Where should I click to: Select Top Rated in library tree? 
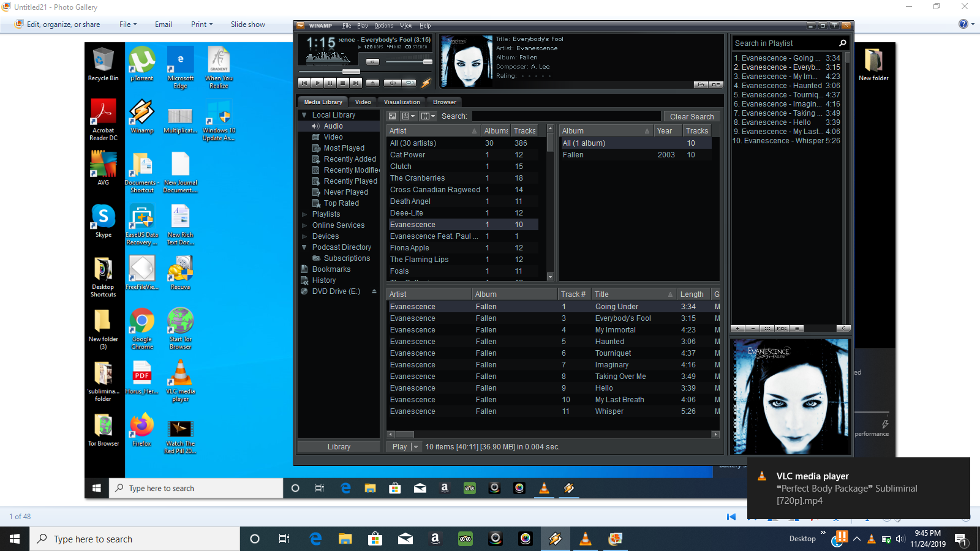pyautogui.click(x=341, y=203)
